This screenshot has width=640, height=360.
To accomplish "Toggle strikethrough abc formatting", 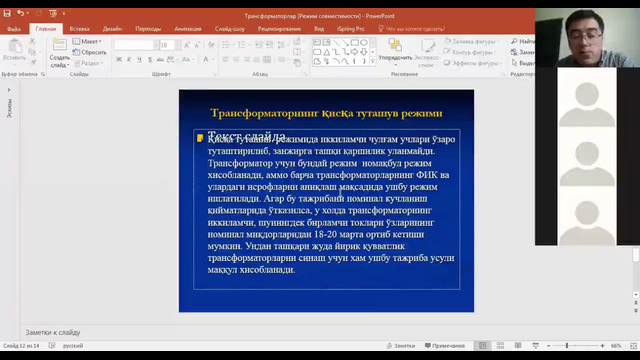I will click(160, 60).
